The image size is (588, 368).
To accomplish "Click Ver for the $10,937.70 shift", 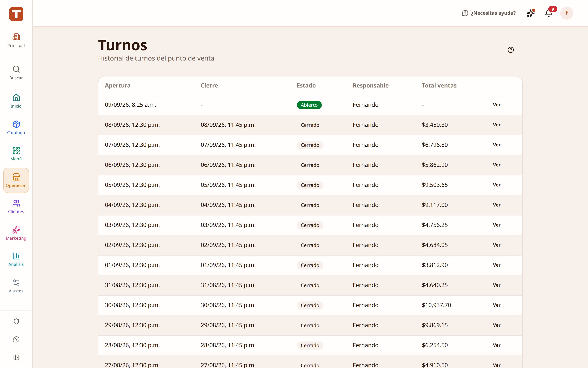I will pyautogui.click(x=497, y=305).
